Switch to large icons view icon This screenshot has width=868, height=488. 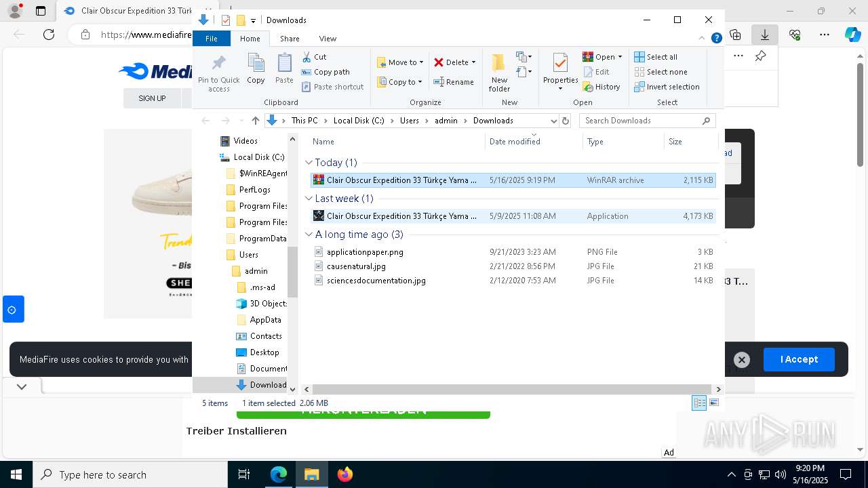pos(713,403)
